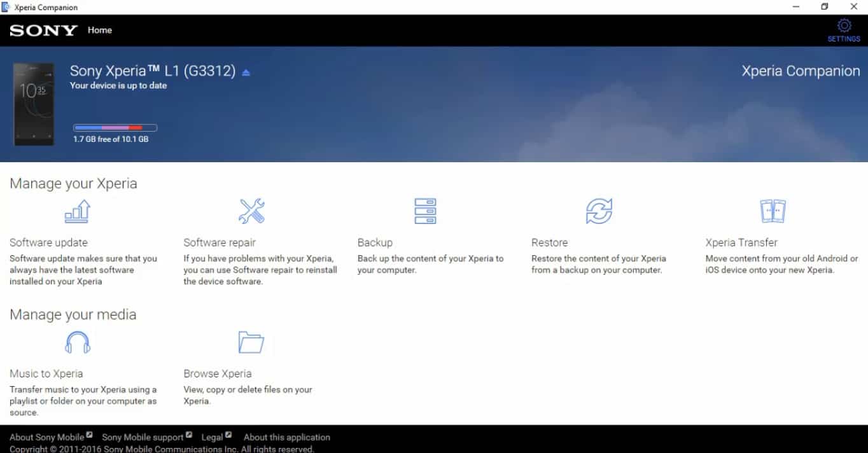Open Browse Xperia folder icon

[251, 342]
